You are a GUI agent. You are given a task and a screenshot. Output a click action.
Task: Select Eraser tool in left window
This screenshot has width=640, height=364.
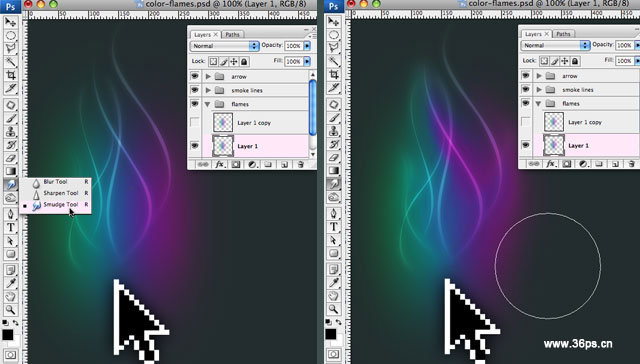click(x=11, y=158)
